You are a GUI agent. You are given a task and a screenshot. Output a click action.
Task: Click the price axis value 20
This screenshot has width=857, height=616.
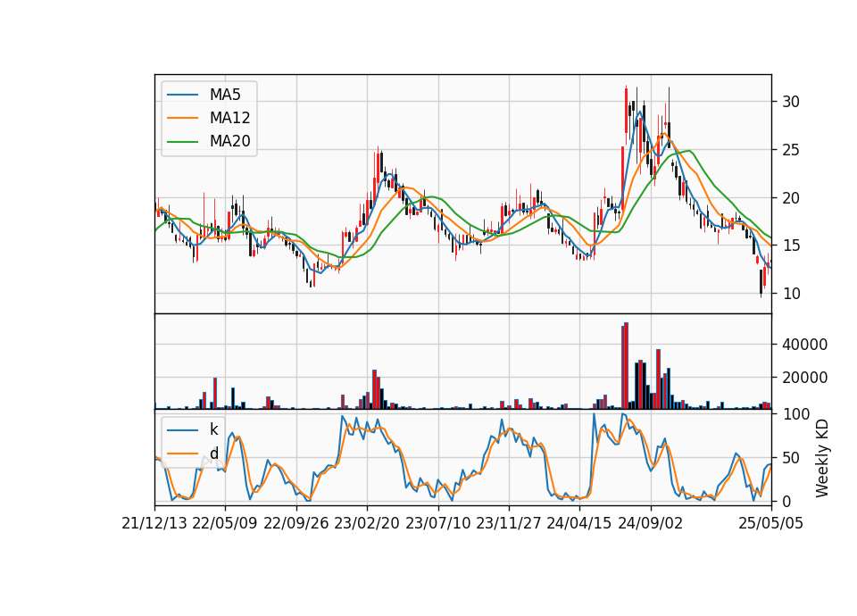791,198
